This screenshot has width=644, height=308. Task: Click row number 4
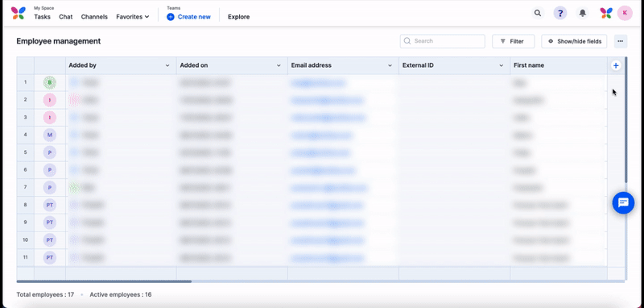click(x=26, y=135)
